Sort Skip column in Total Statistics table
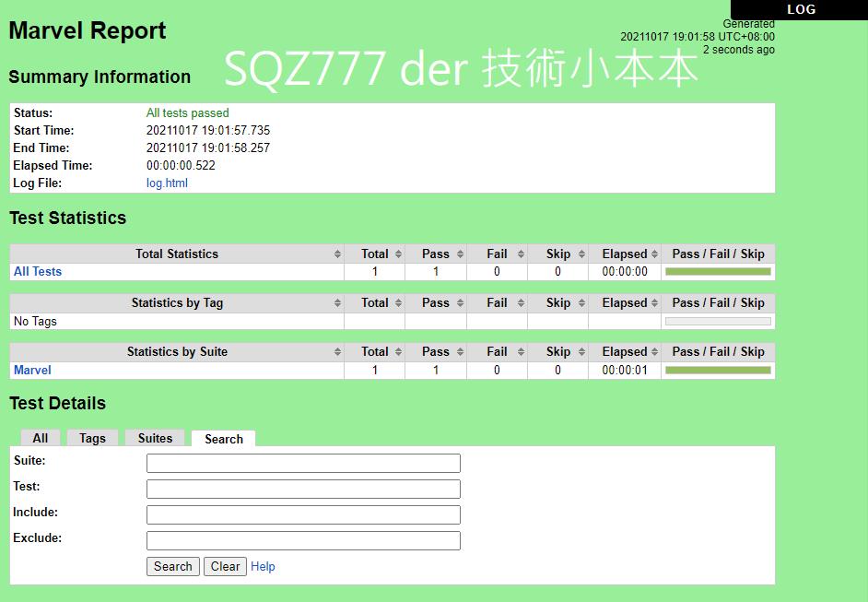This screenshot has width=868, height=602. (581, 254)
